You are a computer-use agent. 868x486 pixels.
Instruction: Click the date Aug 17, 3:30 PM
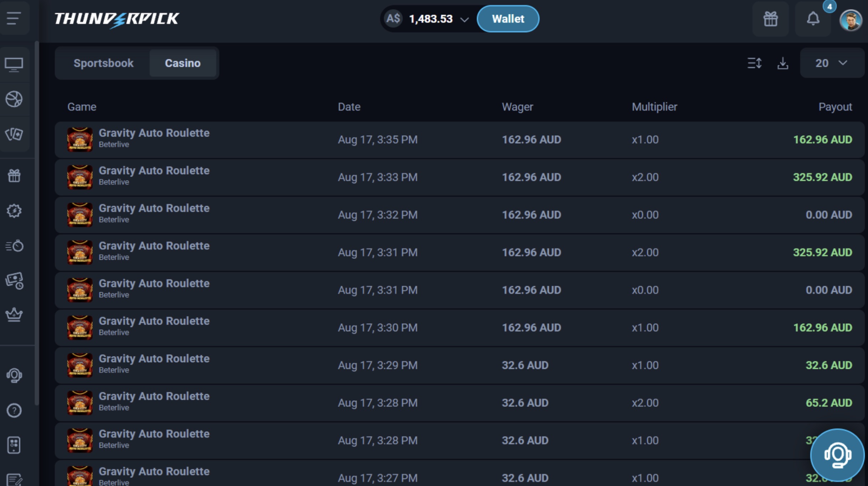click(378, 328)
